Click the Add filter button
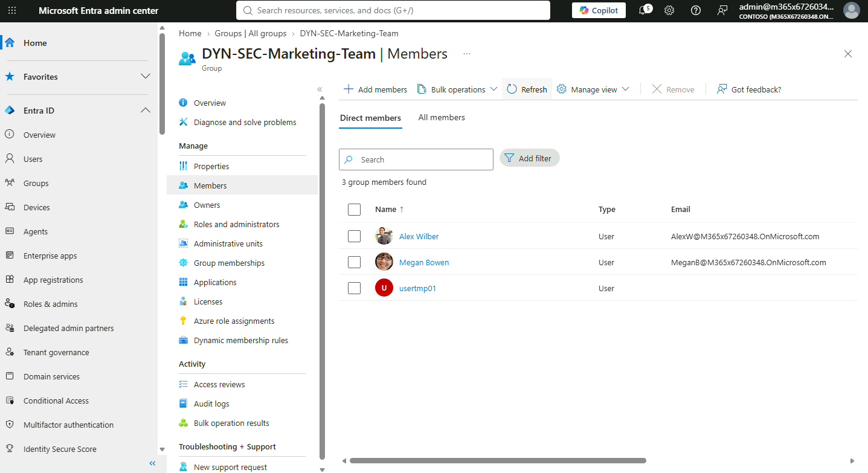This screenshot has width=868, height=473. 530,158
